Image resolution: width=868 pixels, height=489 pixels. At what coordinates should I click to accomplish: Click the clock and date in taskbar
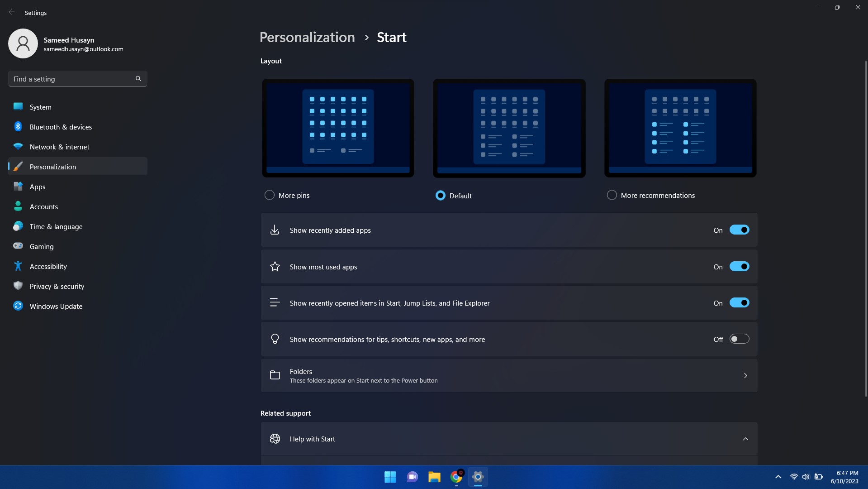[844, 477]
